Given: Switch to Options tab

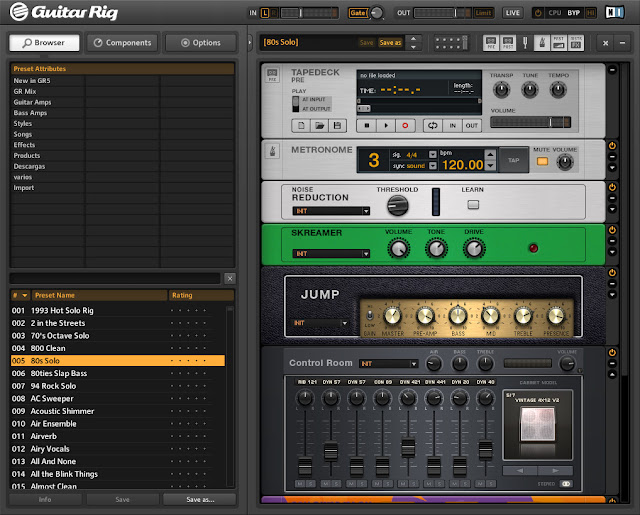Looking at the screenshot, I should tap(201, 43).
